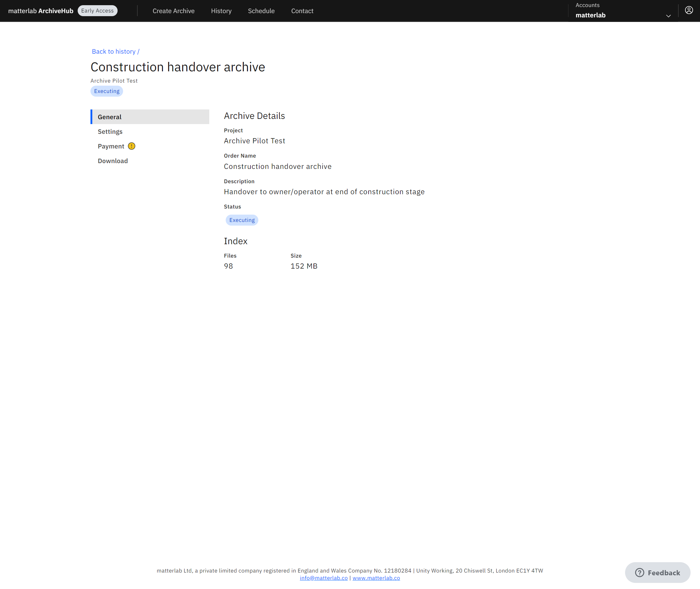The width and height of the screenshot is (700, 589).
Task: Click the Payment warning exclamation icon
Action: (132, 146)
